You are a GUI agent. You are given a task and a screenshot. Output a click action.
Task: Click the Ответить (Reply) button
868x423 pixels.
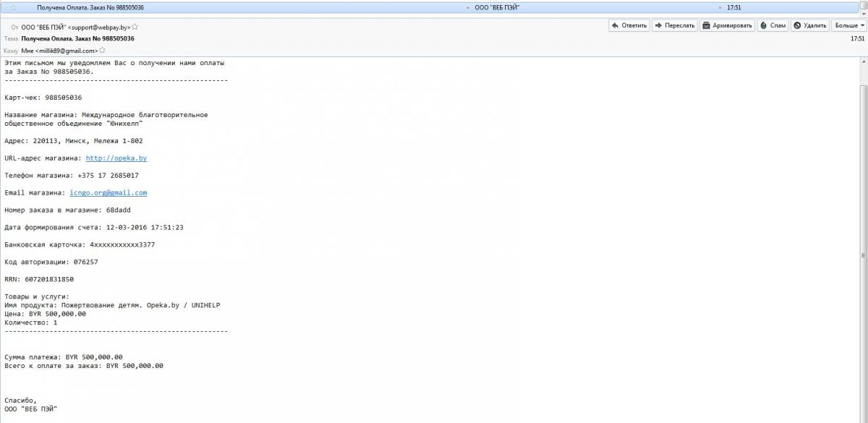pyautogui.click(x=629, y=25)
